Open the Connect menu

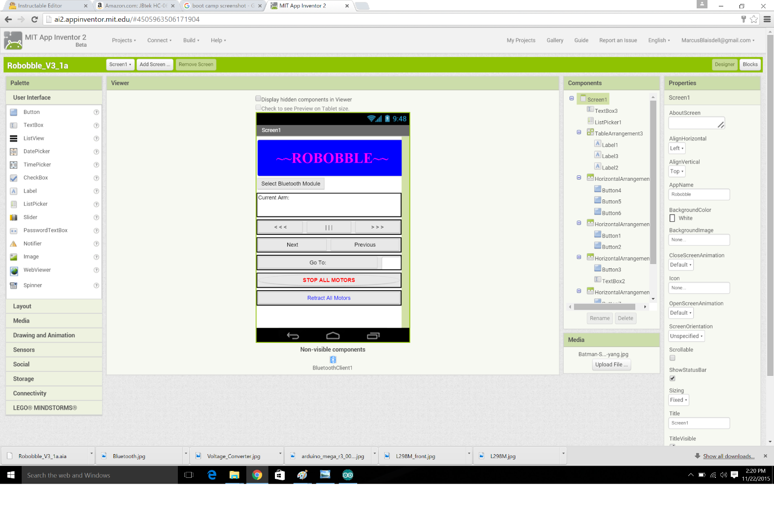point(159,40)
